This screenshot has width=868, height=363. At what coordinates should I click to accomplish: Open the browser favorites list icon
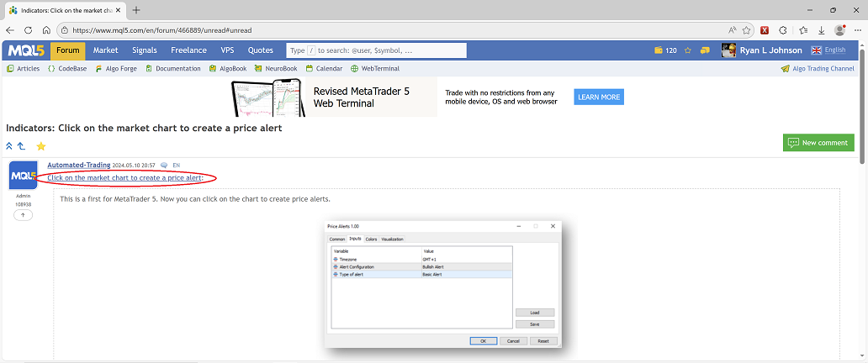[x=803, y=30]
